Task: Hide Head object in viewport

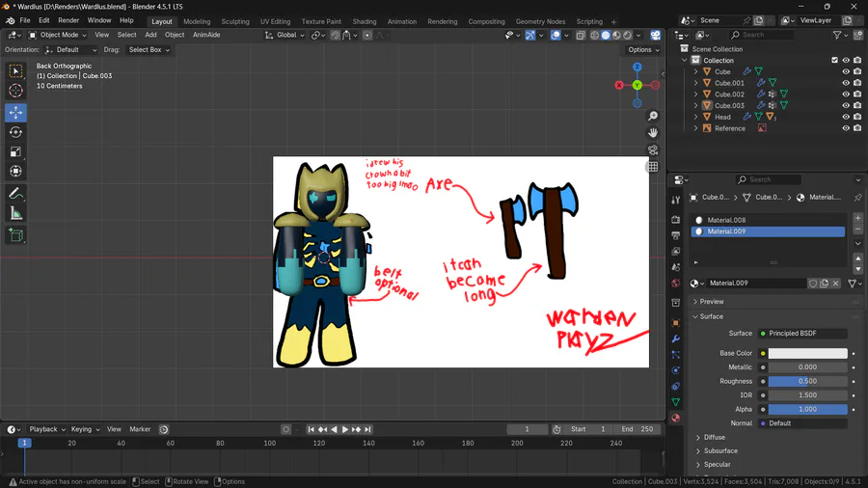Action: pos(846,117)
